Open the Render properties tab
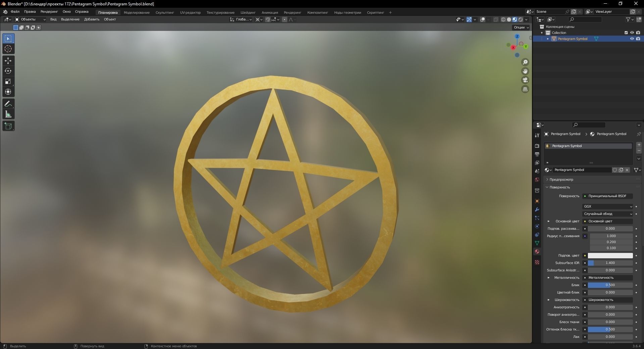The width and height of the screenshot is (644, 349). pyautogui.click(x=537, y=146)
